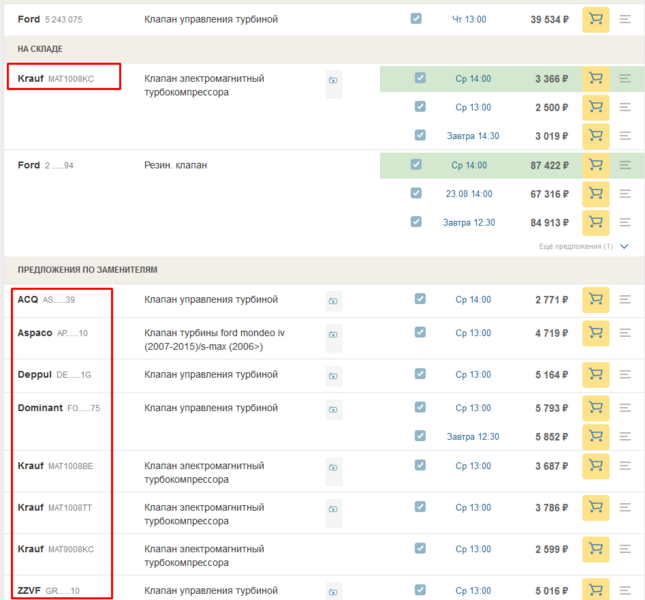Open Krauf MAT1008BE brand link
Image resolution: width=645 pixels, height=600 pixels.
pyautogui.click(x=30, y=466)
